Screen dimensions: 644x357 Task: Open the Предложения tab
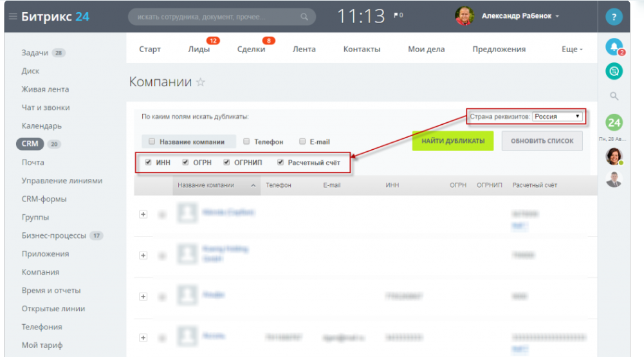[499, 50]
